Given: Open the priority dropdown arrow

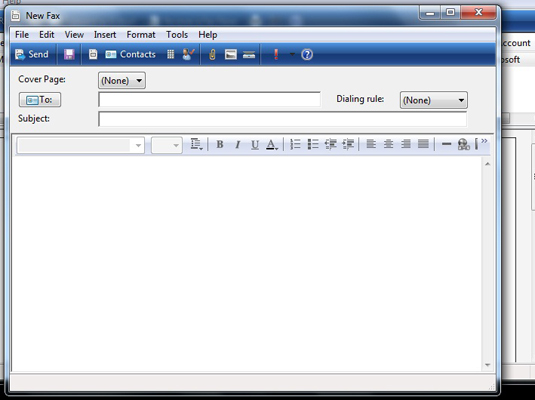Looking at the screenshot, I should 292,54.
